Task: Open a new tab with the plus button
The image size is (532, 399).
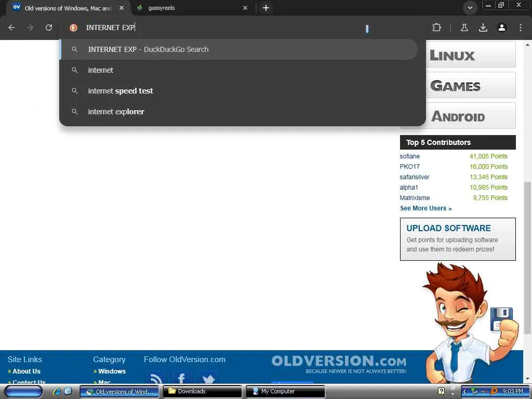Action: tap(266, 8)
